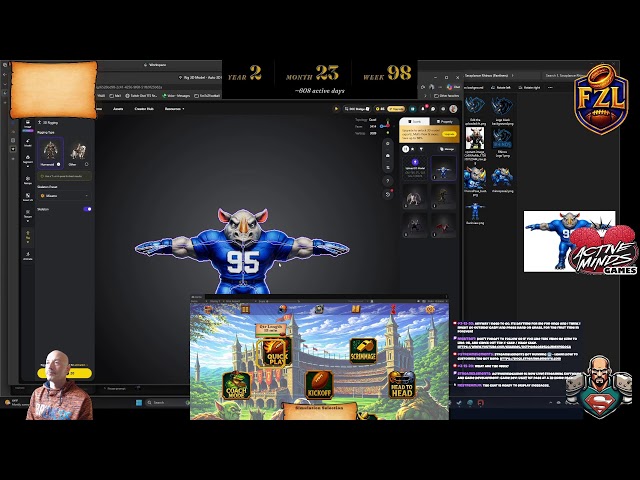Open the Remesh tool in left sidebar
640x480 pixels.
[28, 180]
